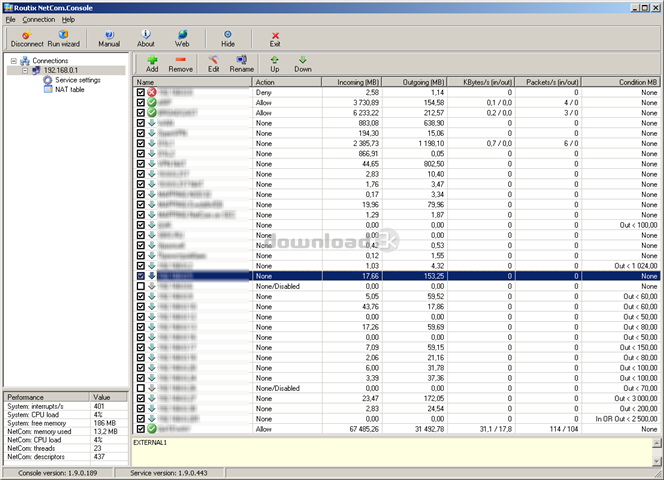
Task: Collapse the 192.168.0.1 tree node
Action: pyautogui.click(x=25, y=70)
